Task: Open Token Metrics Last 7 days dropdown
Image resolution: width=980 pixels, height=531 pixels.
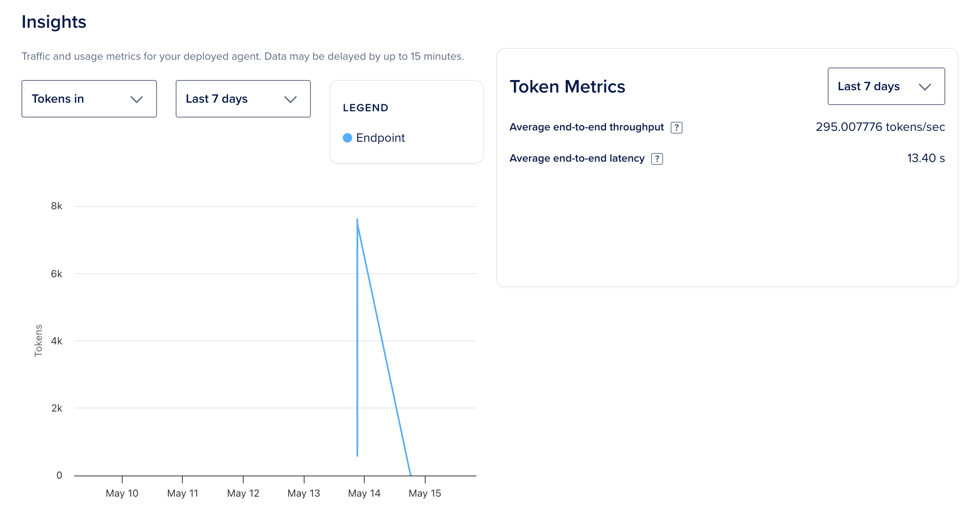Action: coord(886,86)
